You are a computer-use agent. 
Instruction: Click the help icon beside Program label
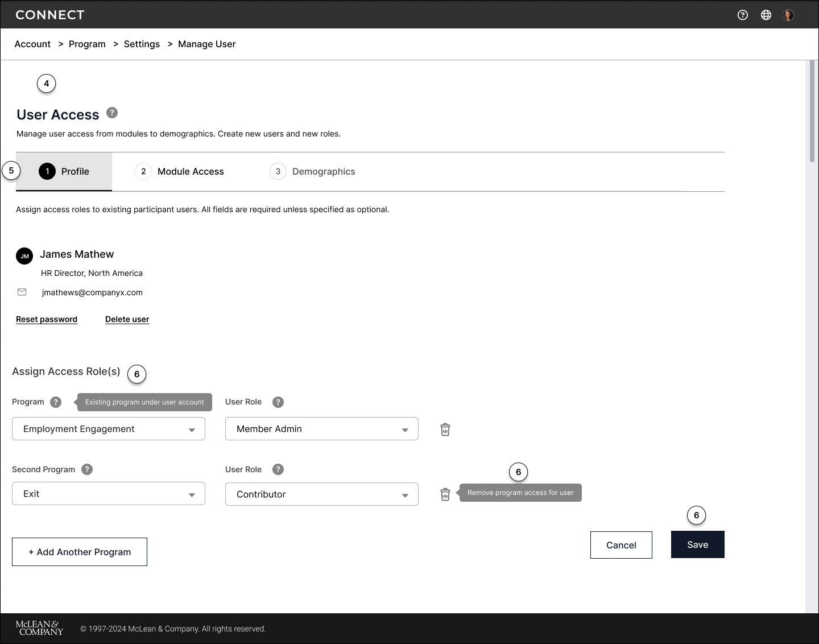(x=56, y=402)
